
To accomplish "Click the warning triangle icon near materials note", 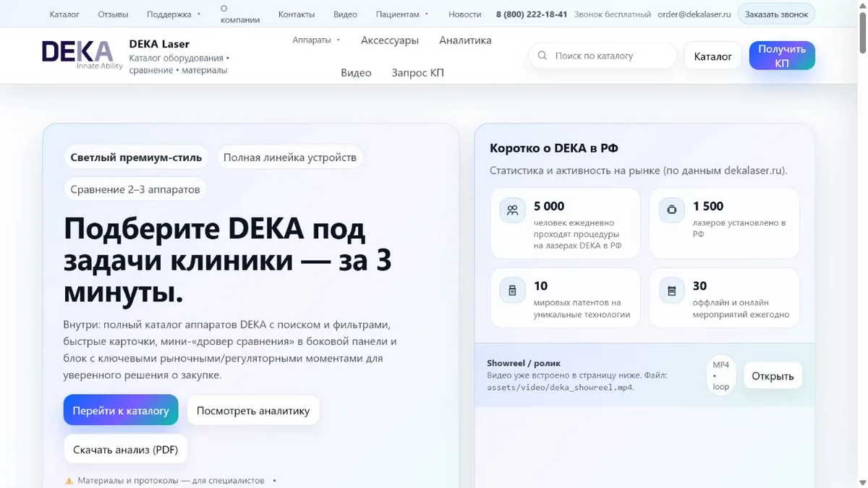I will pyautogui.click(x=69, y=481).
